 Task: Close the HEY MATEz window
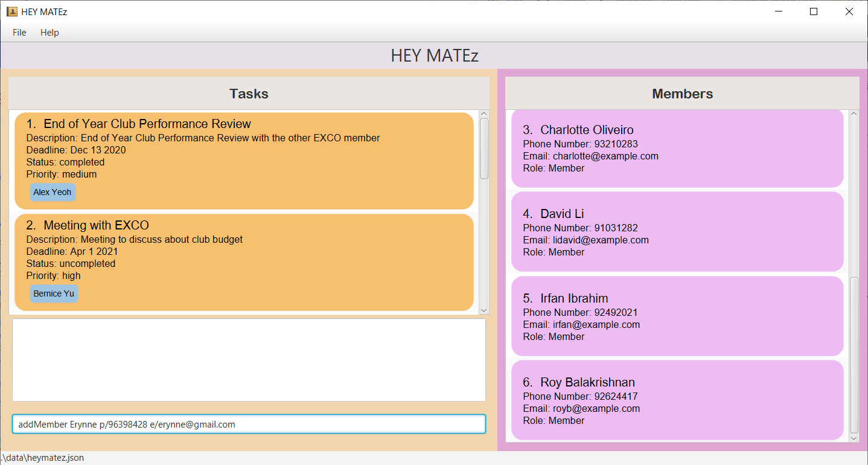point(849,11)
